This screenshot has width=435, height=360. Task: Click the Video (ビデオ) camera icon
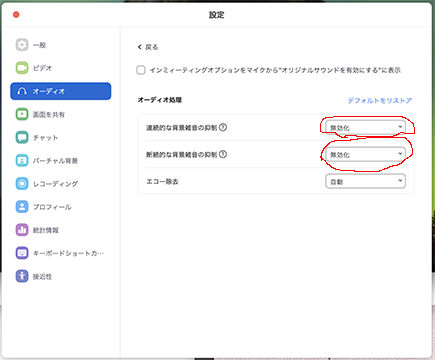[x=22, y=68]
